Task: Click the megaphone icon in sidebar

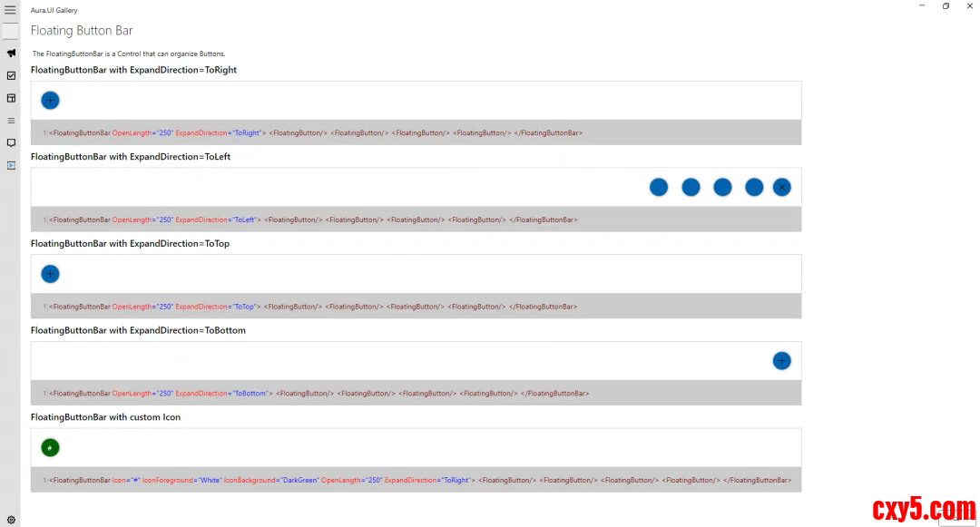Action: click(x=11, y=54)
